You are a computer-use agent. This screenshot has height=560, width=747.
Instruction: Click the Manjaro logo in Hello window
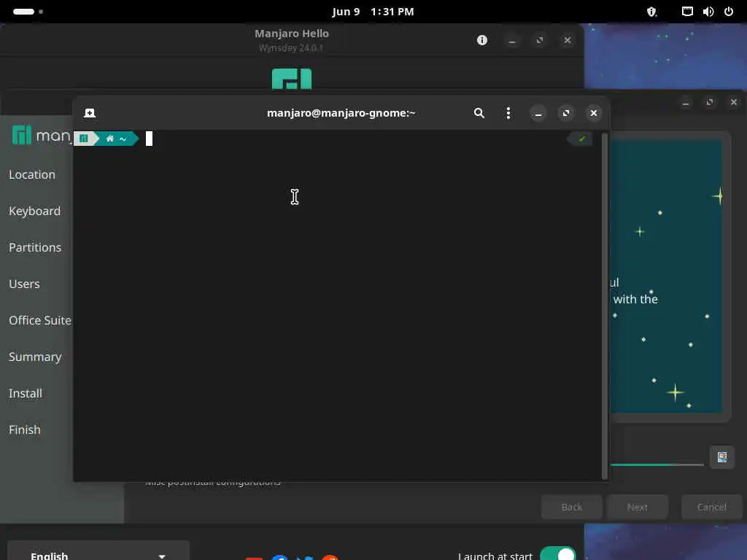[292, 79]
